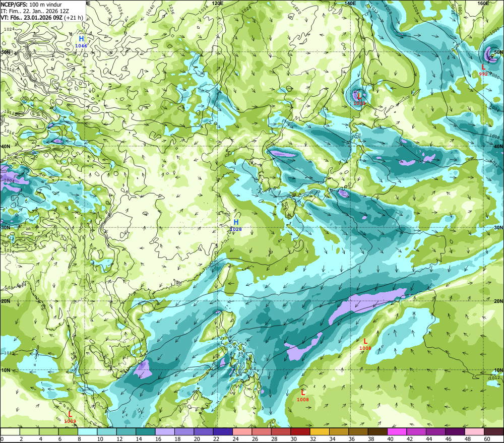Select the dark purple 46–48 legend swatch
The width and height of the screenshot is (504, 443).
[x=455, y=431]
